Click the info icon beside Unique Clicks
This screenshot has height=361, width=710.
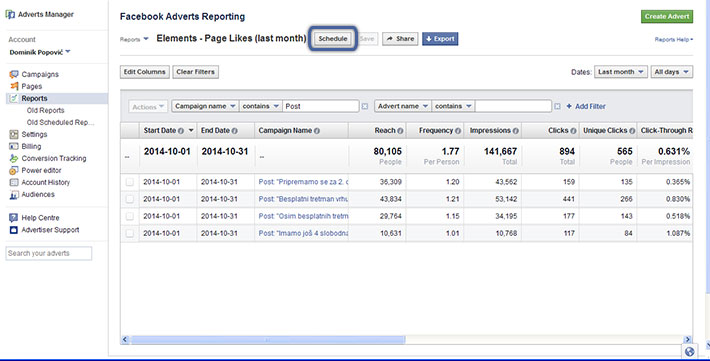point(632,131)
